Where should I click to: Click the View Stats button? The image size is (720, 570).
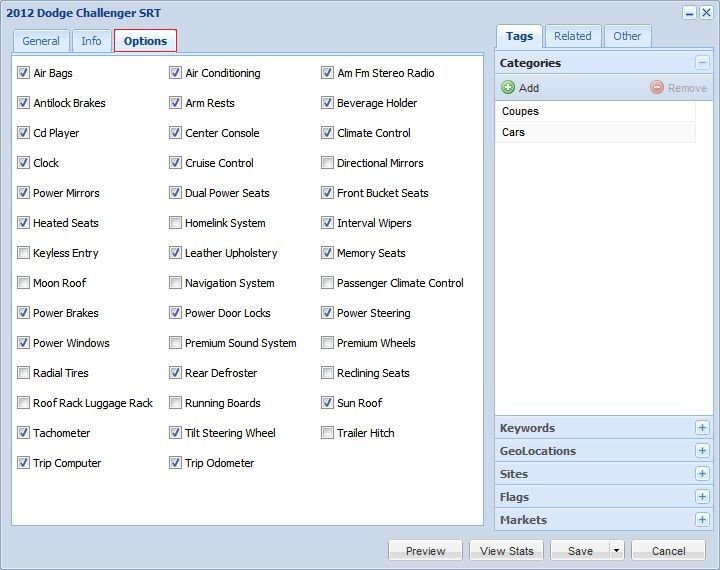(507, 551)
